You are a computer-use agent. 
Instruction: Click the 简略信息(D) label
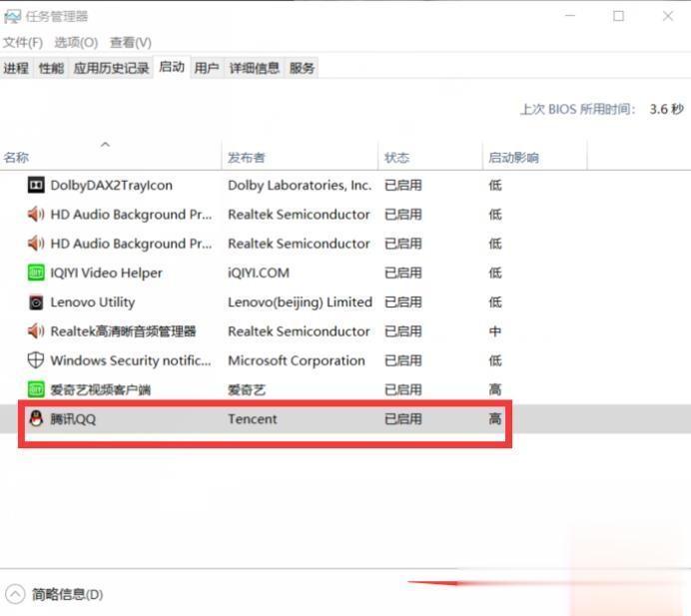[x=68, y=594]
